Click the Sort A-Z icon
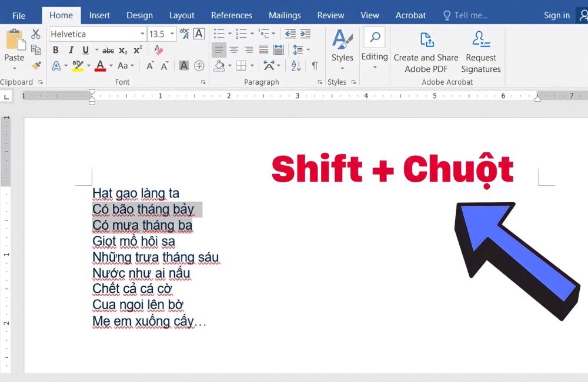 coord(296,66)
